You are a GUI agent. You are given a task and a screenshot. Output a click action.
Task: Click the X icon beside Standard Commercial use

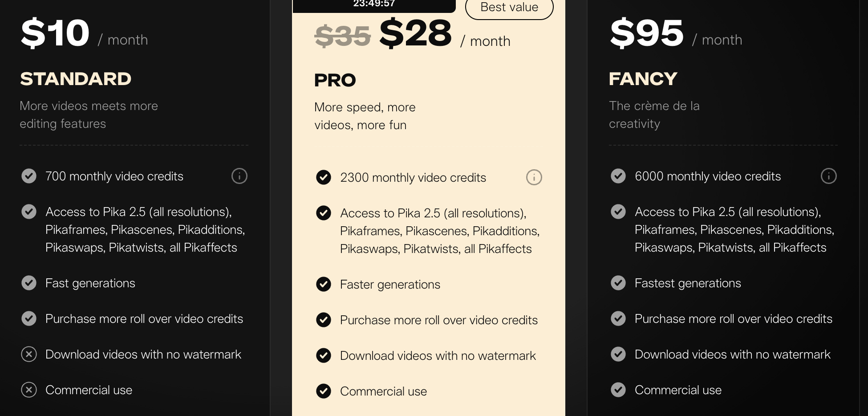pyautogui.click(x=29, y=390)
